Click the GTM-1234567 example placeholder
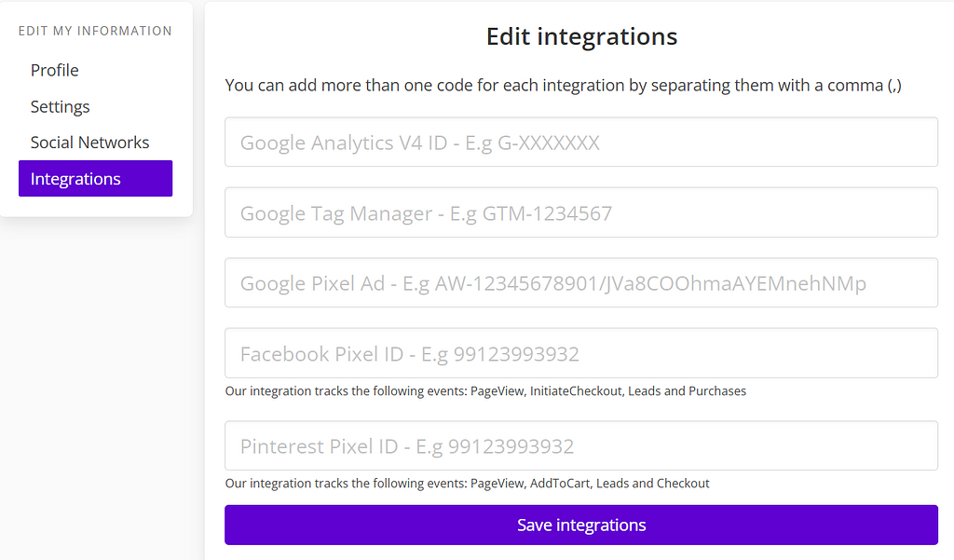The height and width of the screenshot is (560, 954). 547,214
